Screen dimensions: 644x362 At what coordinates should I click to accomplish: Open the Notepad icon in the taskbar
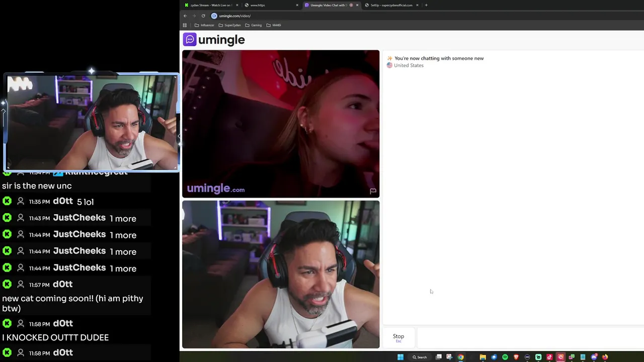pyautogui.click(x=583, y=357)
